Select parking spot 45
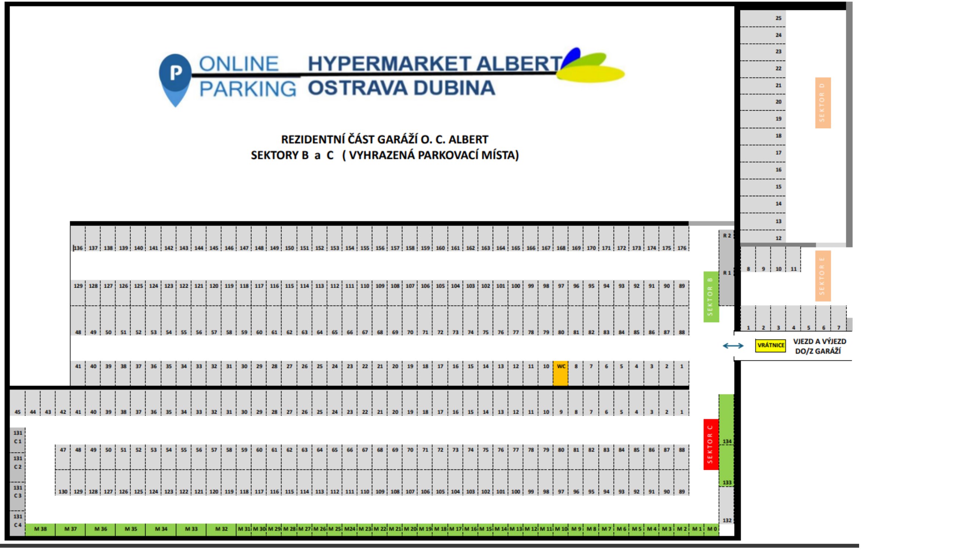This screenshot has width=980, height=551. click(18, 403)
